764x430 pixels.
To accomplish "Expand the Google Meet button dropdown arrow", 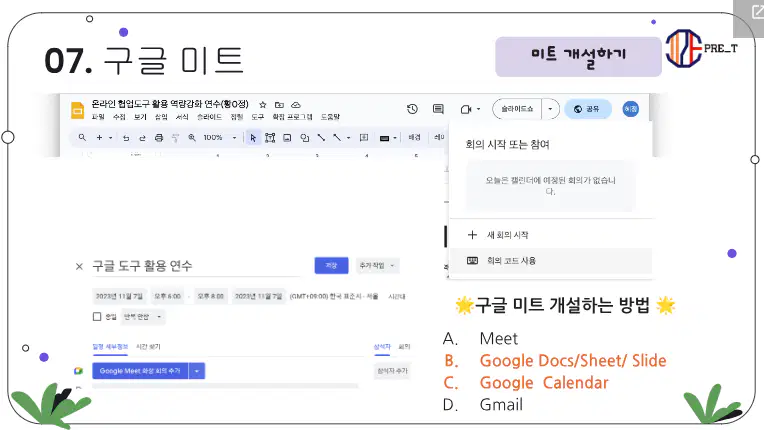I will click(x=197, y=371).
